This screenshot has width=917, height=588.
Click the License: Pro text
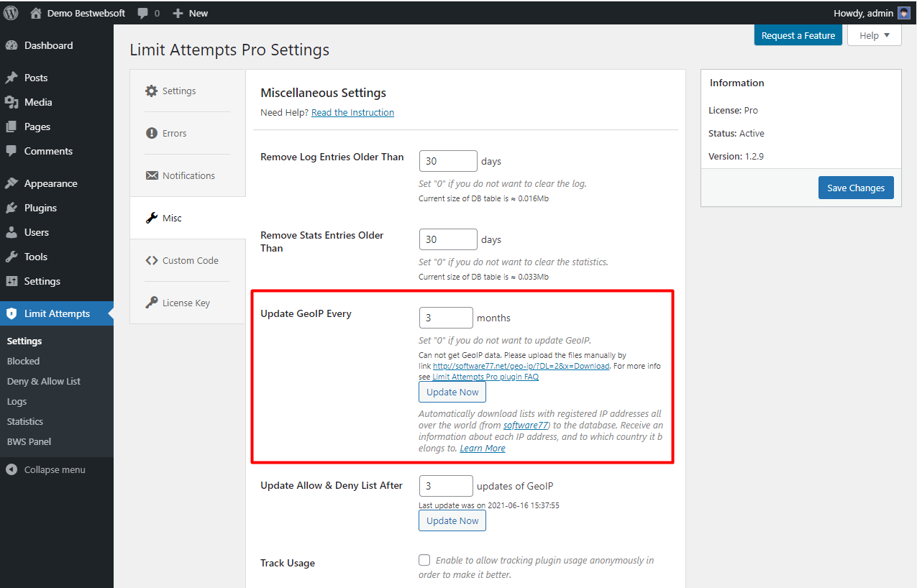733,110
